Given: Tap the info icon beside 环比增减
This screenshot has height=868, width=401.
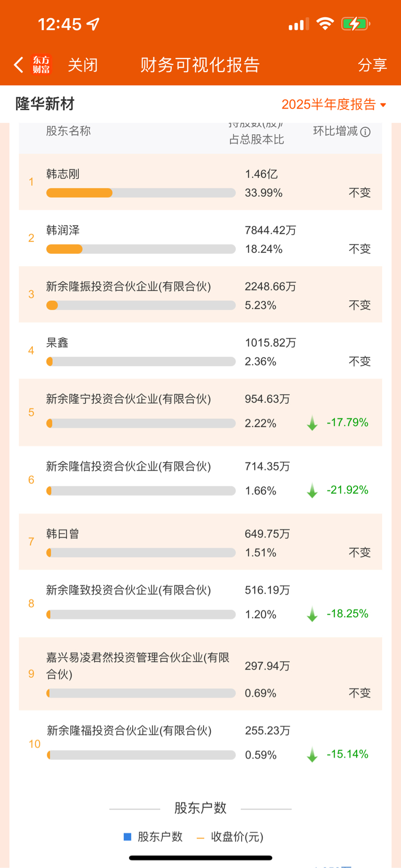Looking at the screenshot, I should [x=365, y=132].
